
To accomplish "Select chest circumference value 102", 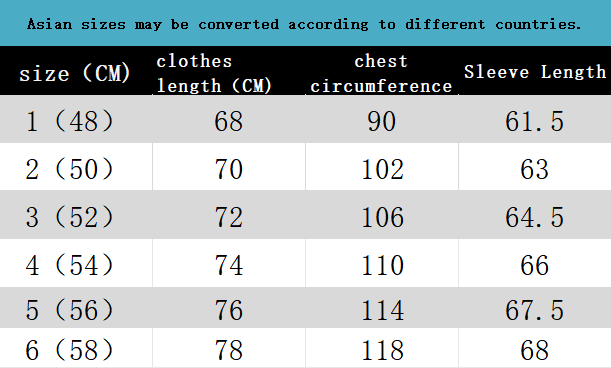I will 382,167.
